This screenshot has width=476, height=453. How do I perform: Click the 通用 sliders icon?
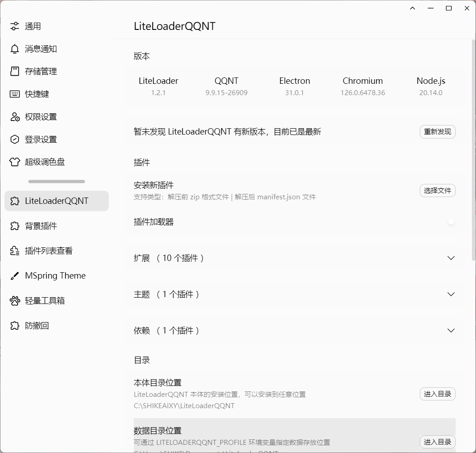[15, 26]
